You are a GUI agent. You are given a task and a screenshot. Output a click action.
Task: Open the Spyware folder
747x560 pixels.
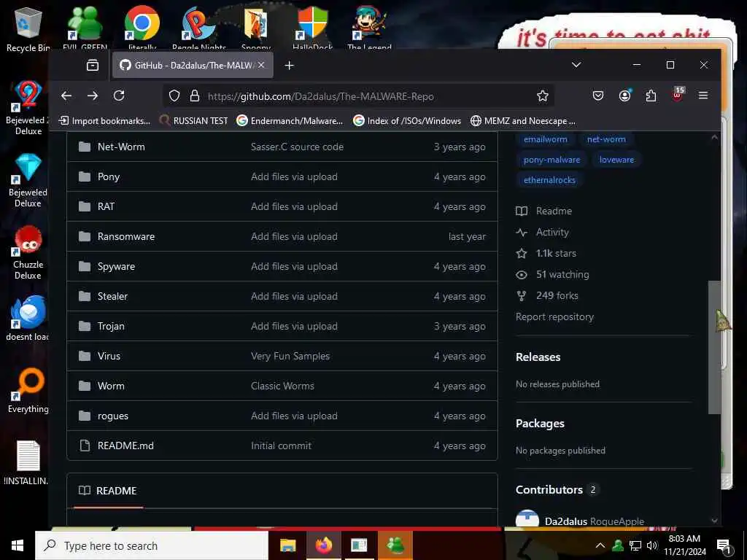116,267
